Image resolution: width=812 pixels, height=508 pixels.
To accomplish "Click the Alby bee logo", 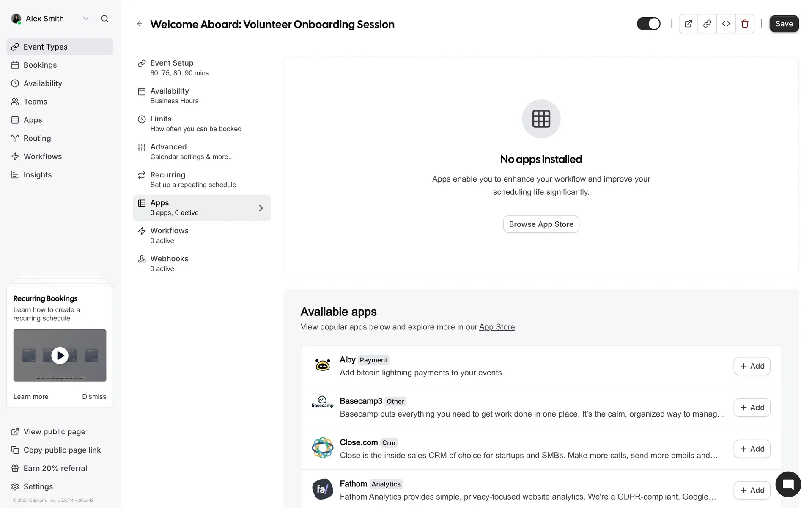I will tap(323, 366).
